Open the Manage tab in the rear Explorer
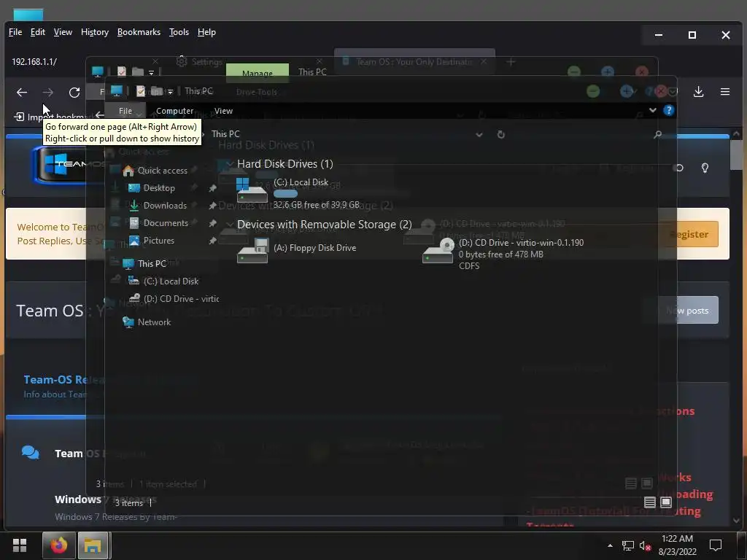This screenshot has height=560, width=747. point(258,72)
